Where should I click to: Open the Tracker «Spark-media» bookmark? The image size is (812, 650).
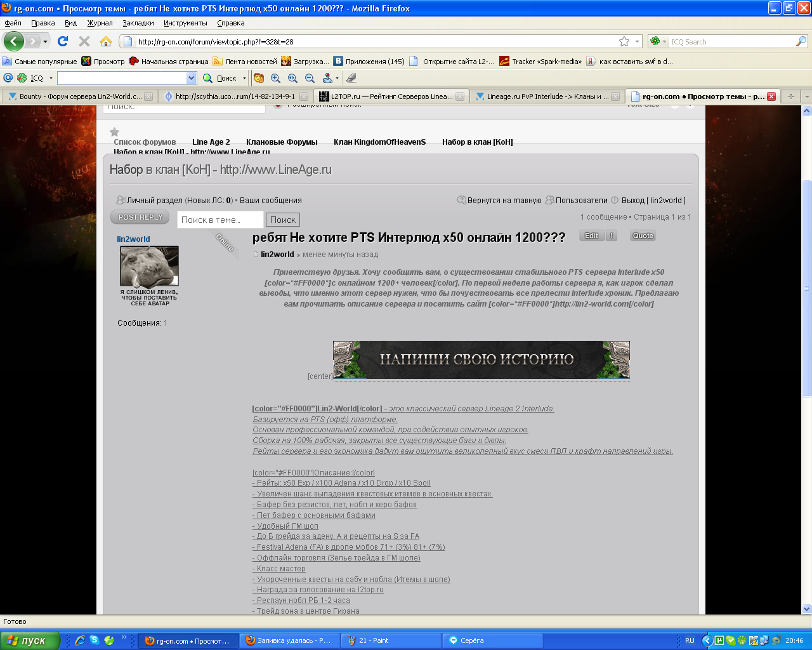click(540, 62)
